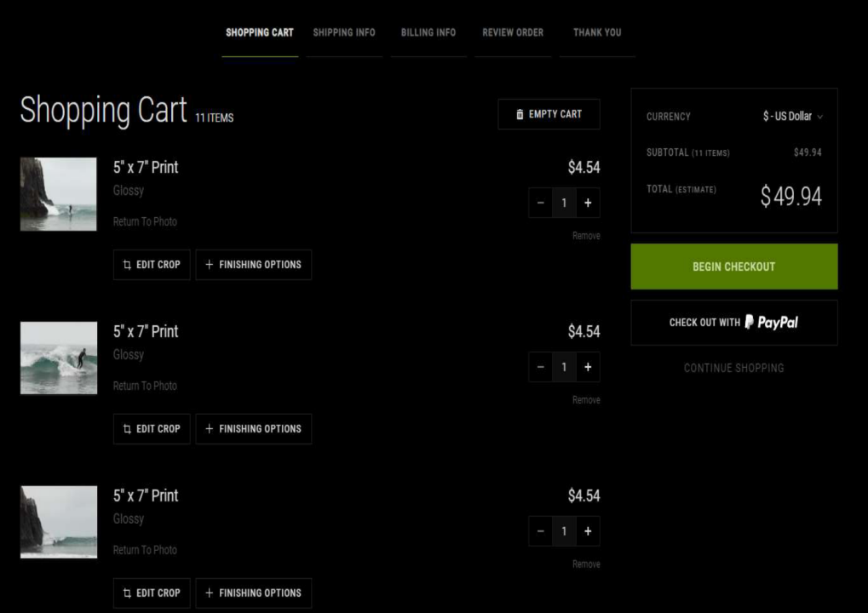Click the crop icon on first item's Edit Crop
The height and width of the screenshot is (613, 868).
click(127, 265)
